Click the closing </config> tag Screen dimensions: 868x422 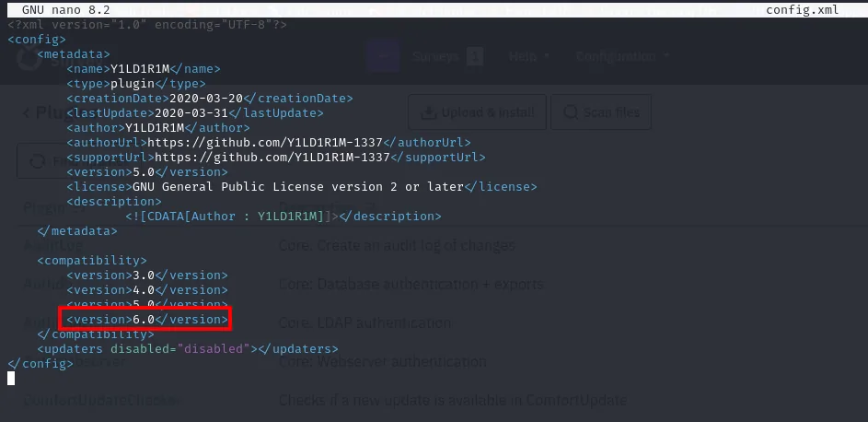41,364
